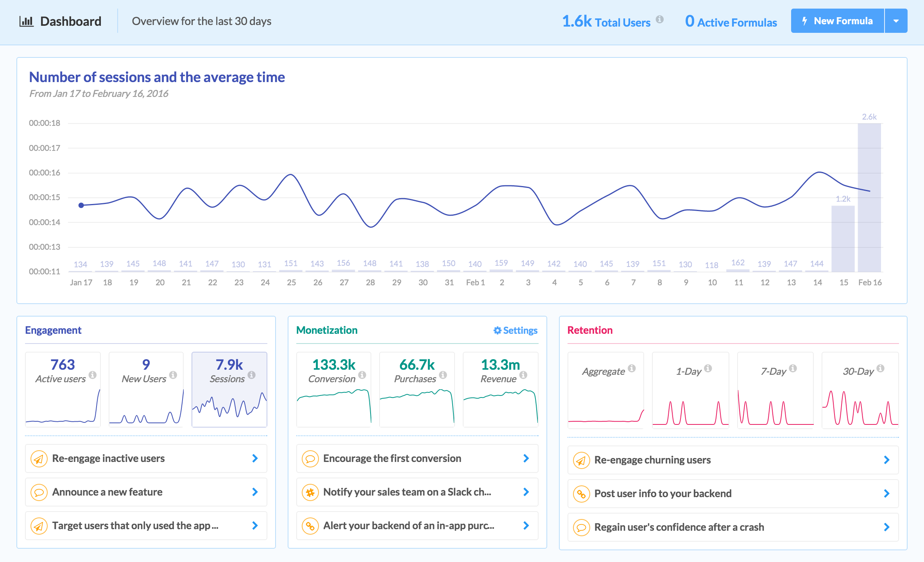The width and height of the screenshot is (924, 562).
Task: Click Slack icon for Notify your sales team
Action: point(310,492)
